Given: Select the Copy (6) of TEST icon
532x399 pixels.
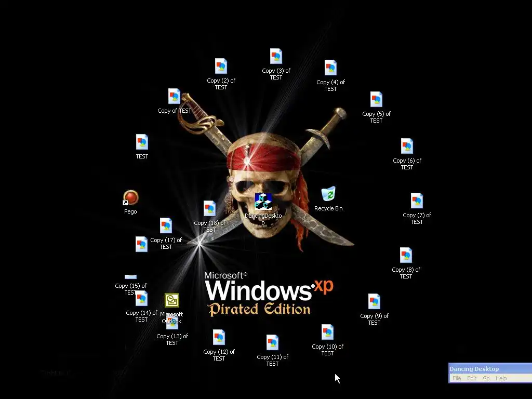Looking at the screenshot, I should click(407, 146).
